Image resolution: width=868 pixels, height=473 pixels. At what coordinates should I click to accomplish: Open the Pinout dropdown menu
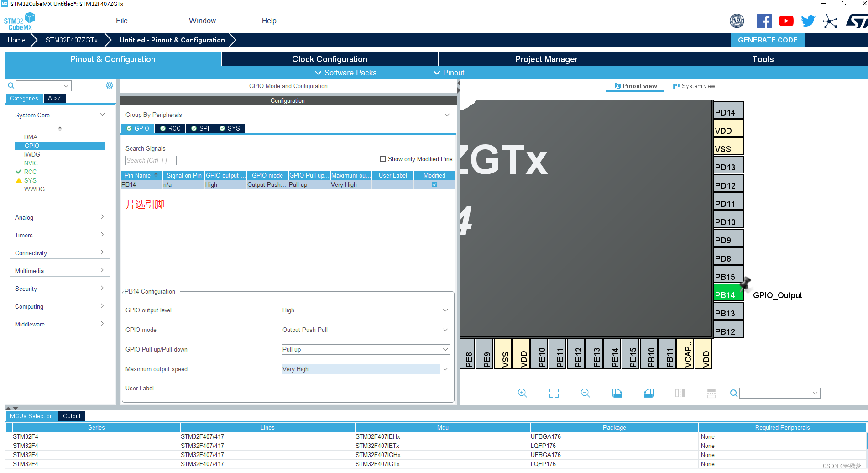click(449, 73)
